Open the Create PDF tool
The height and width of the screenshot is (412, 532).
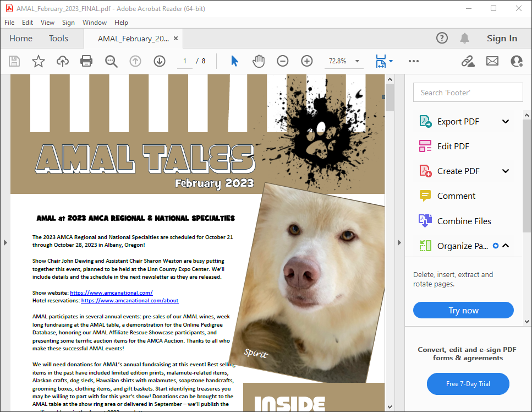(x=458, y=171)
